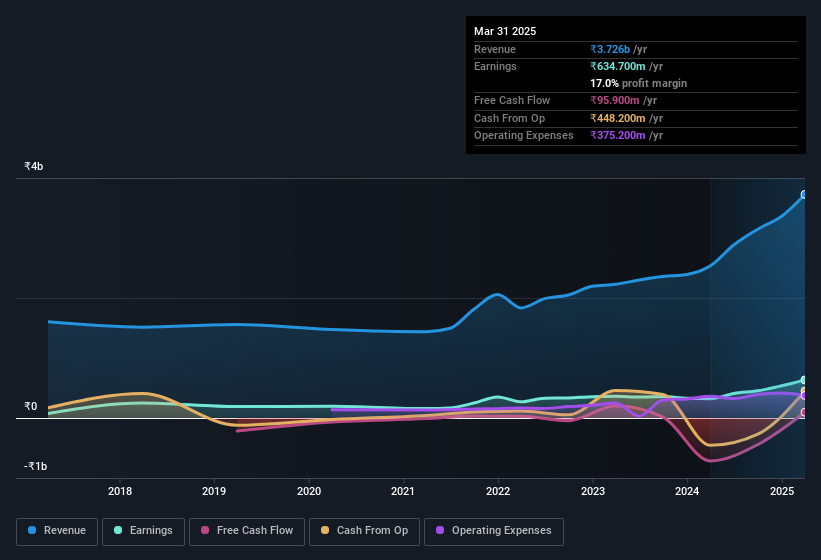Click the Mar 31 2025 tooltip date
This screenshot has height=560, width=821.
[x=505, y=31]
